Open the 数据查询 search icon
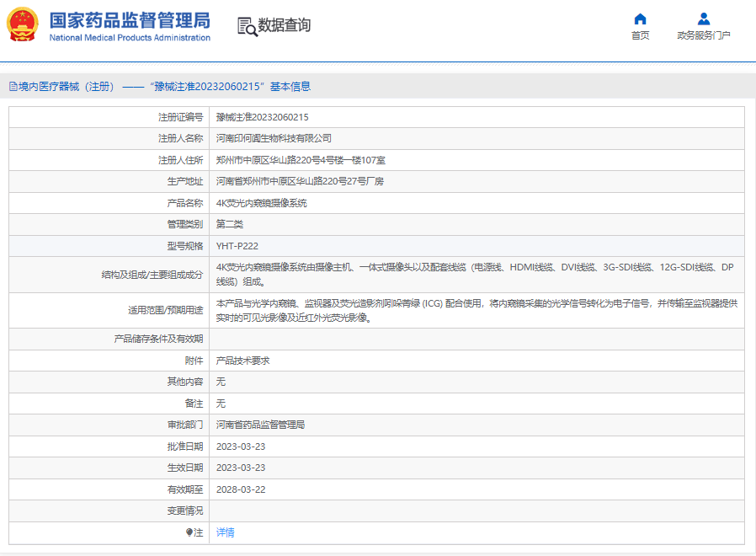This screenshot has height=556, width=756. point(247,27)
